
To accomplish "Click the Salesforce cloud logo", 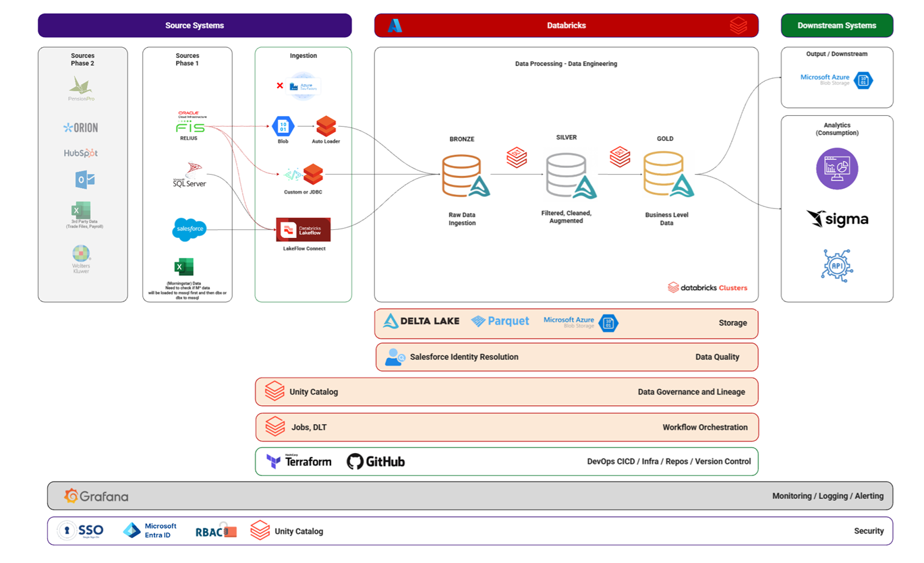I will click(190, 229).
